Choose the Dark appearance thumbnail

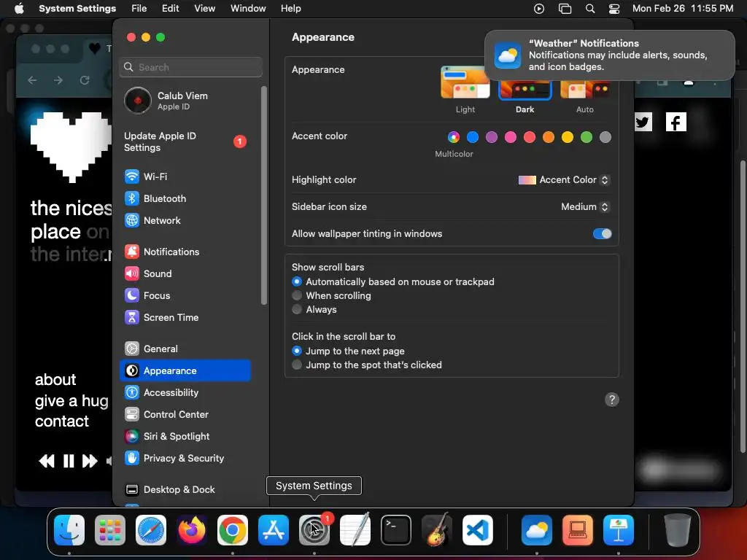pyautogui.click(x=525, y=90)
